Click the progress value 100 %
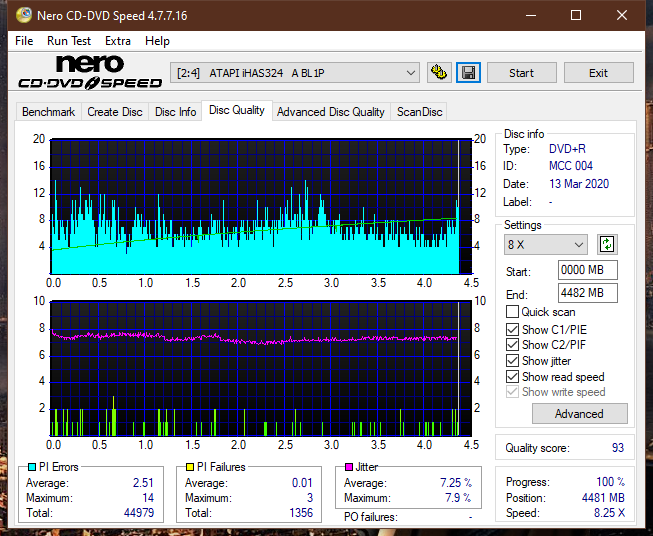 pyautogui.click(x=611, y=482)
